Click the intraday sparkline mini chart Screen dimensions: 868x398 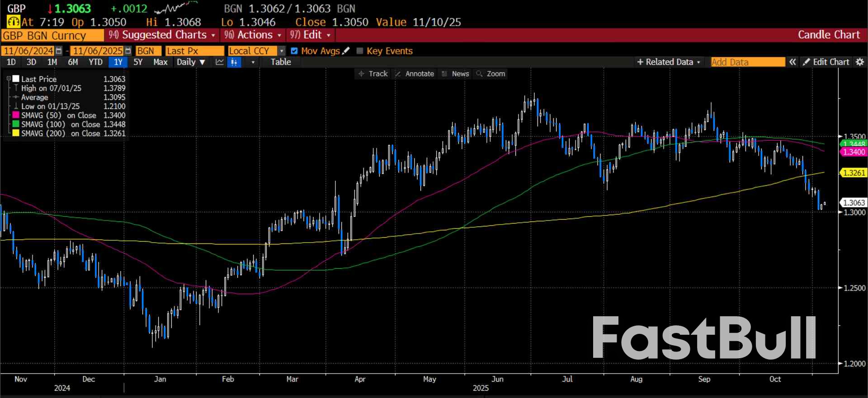[x=175, y=8]
